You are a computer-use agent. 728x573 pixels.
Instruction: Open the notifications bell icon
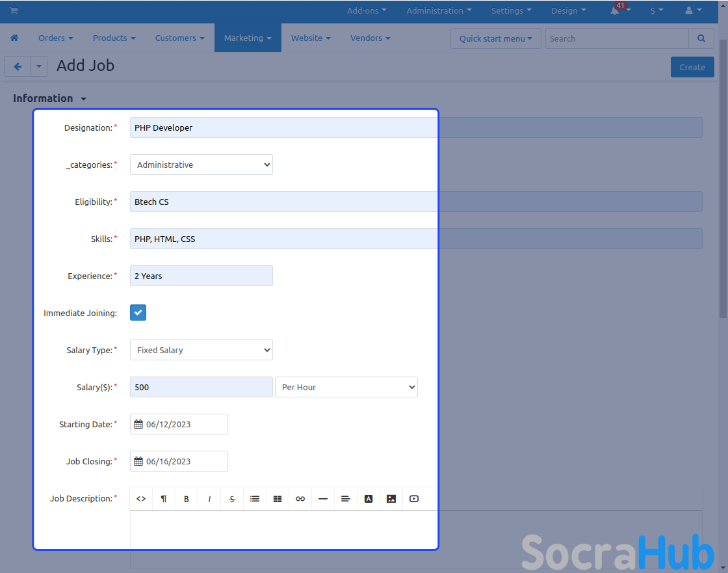[x=615, y=11]
